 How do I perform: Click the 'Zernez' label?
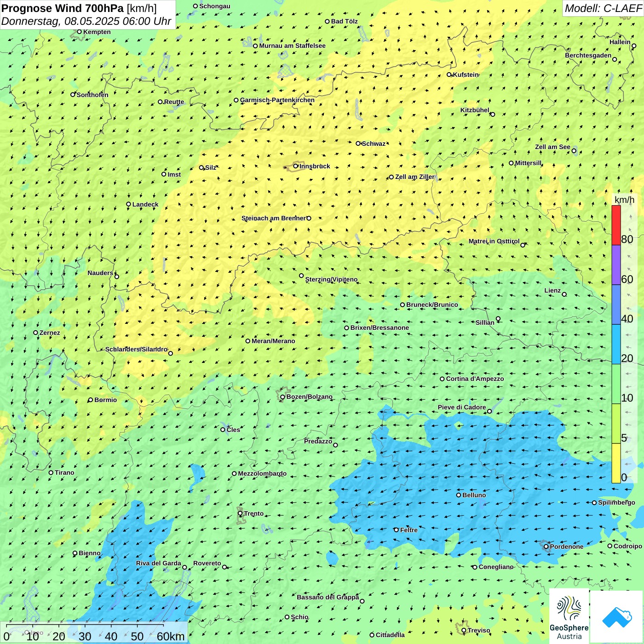[50, 333]
